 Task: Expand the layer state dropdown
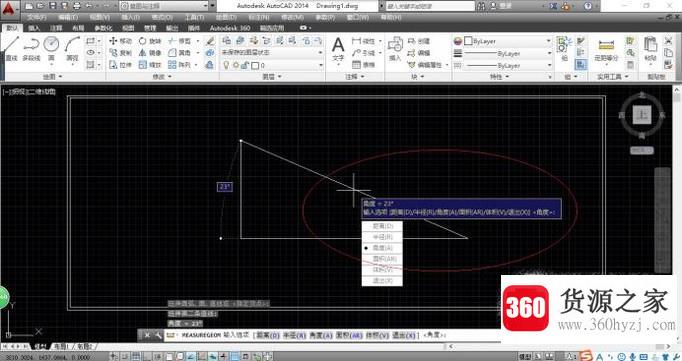click(272, 52)
